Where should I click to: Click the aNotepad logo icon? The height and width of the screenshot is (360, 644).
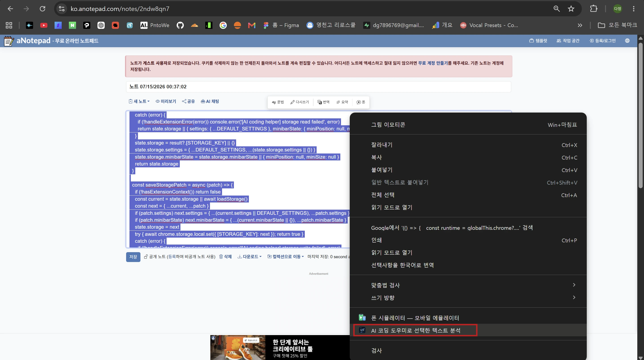(9, 41)
